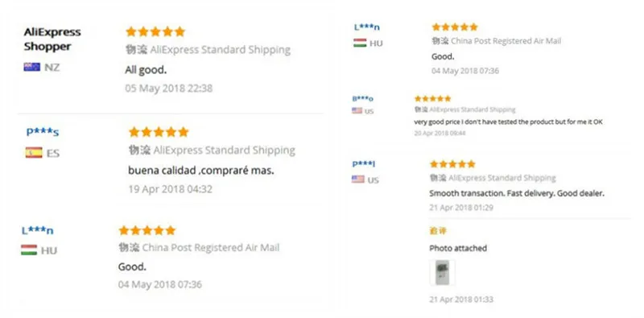The height and width of the screenshot is (318, 644).
Task: Click the L***n username in left column
Action: coord(37,230)
